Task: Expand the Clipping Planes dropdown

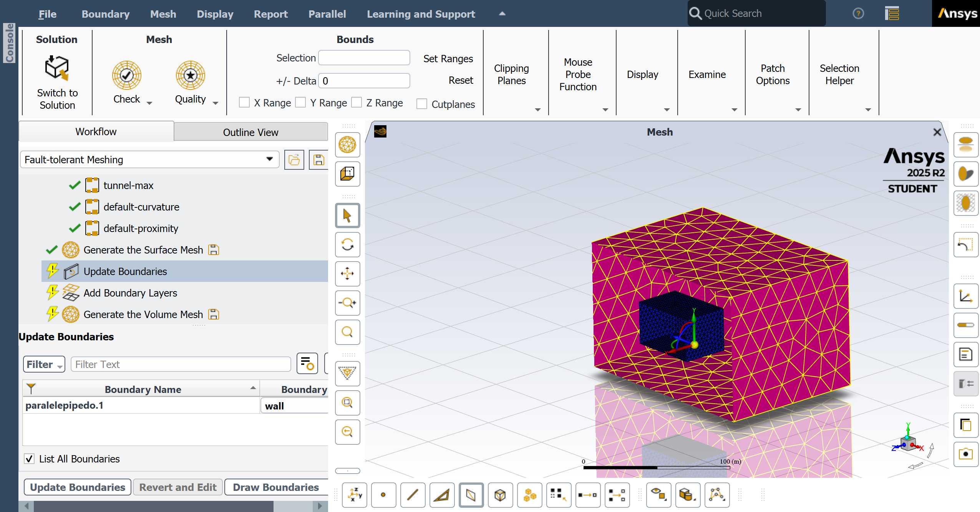Action: click(x=537, y=110)
